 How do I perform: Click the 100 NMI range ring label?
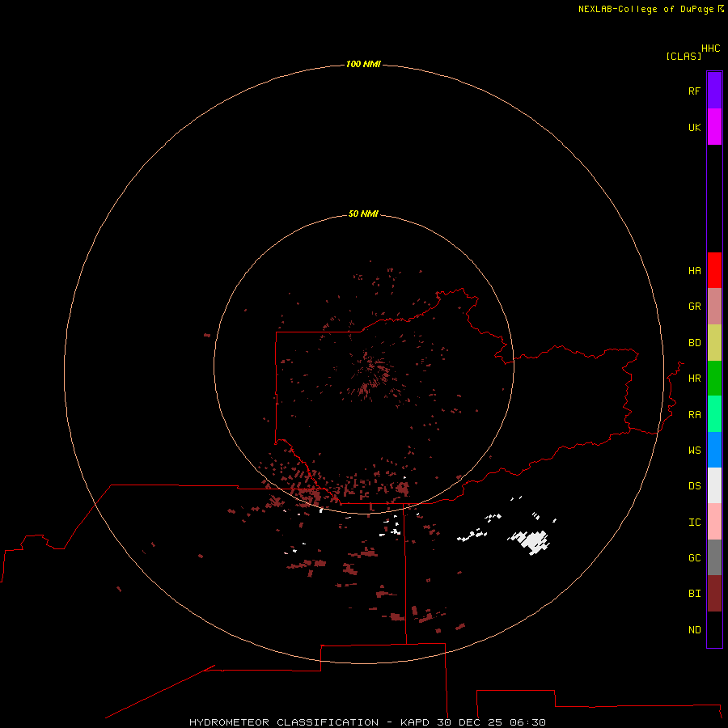363,64
